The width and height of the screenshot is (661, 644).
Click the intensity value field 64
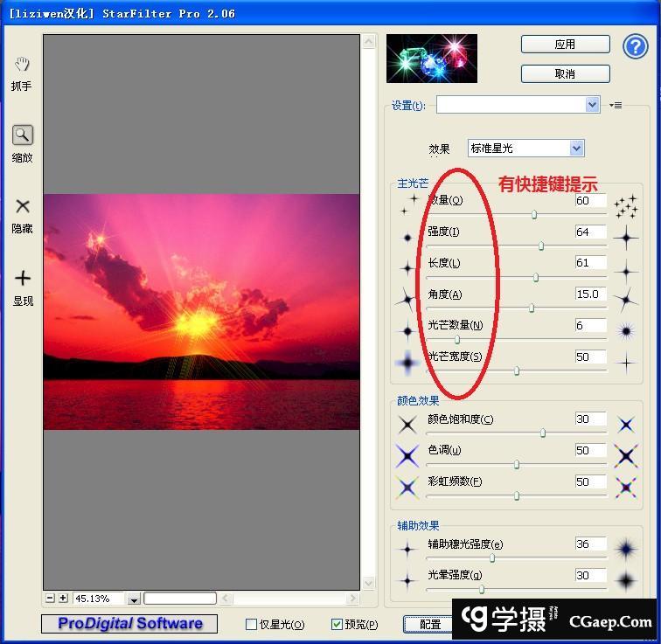coord(590,232)
